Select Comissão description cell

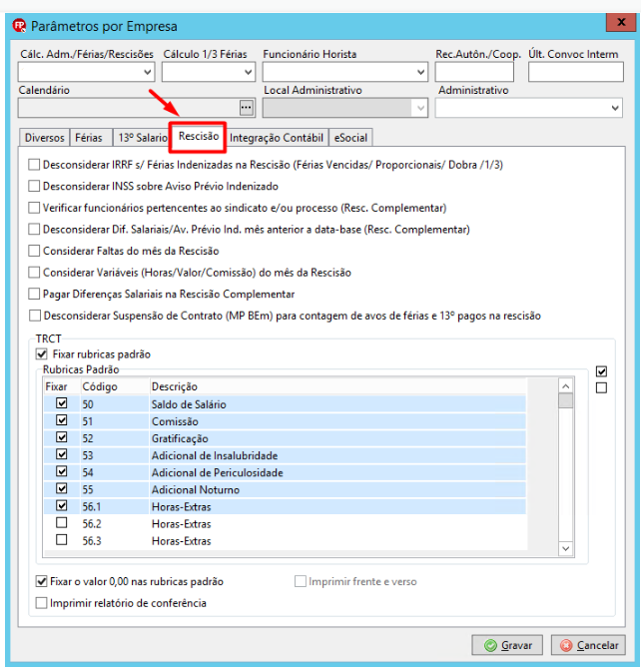click(x=337, y=421)
